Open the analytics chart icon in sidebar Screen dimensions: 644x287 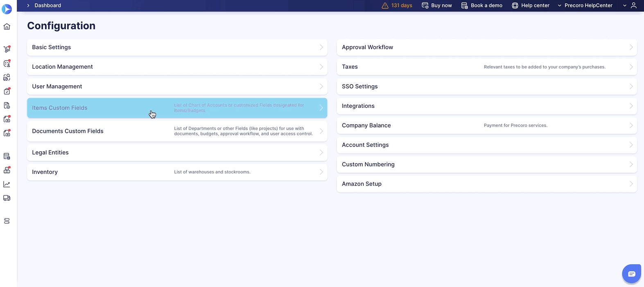pos(7,184)
